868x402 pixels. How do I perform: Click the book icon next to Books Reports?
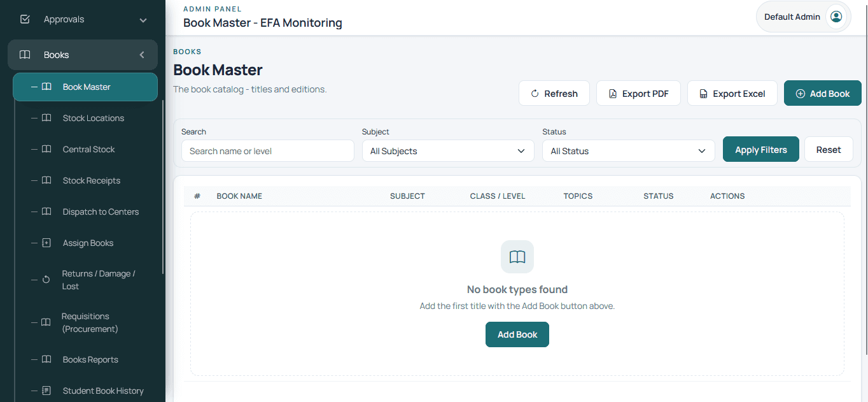point(46,359)
